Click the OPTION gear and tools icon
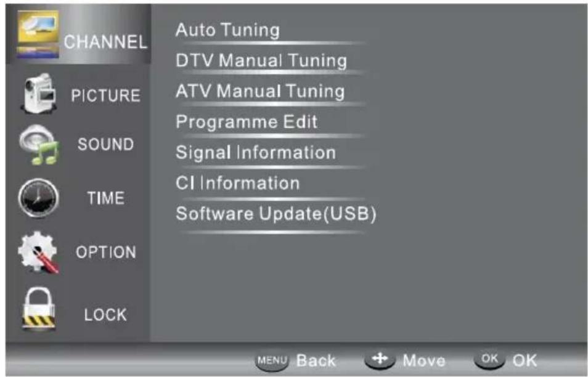Image resolution: width=588 pixels, height=377 pixels. 38,252
